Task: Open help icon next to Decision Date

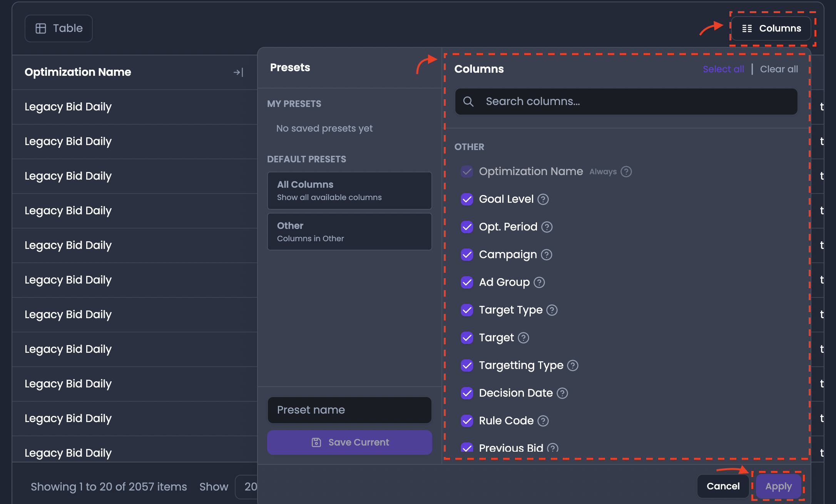Action: (562, 393)
